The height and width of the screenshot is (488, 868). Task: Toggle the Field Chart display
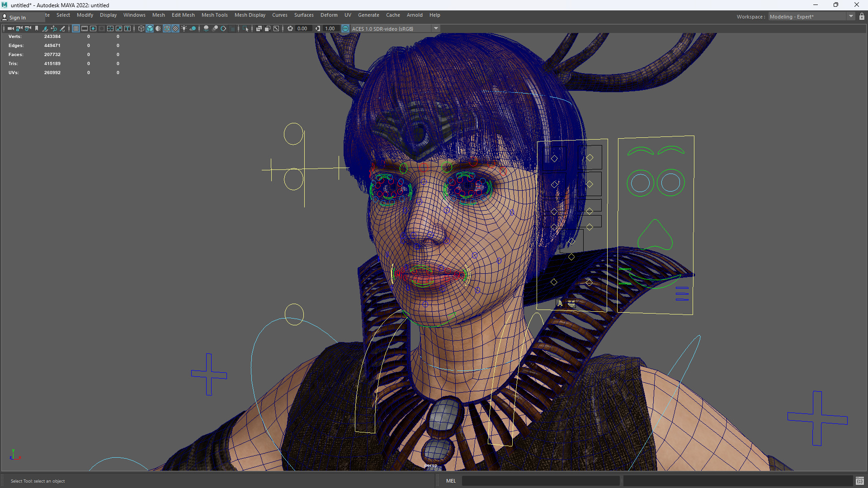[110, 28]
